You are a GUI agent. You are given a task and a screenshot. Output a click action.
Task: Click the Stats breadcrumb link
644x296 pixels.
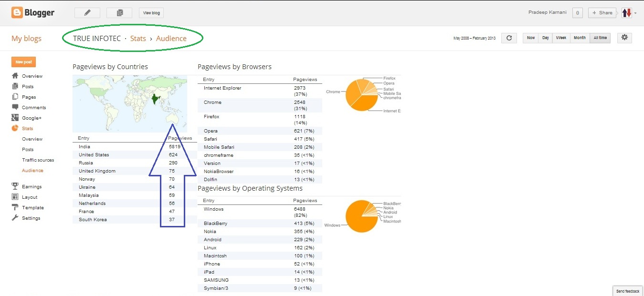tap(138, 39)
